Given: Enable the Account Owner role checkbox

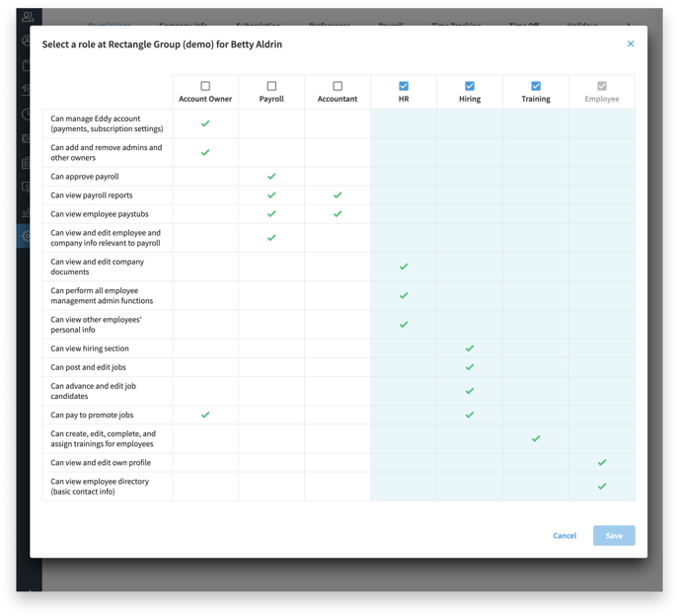Looking at the screenshot, I should pyautogui.click(x=205, y=86).
